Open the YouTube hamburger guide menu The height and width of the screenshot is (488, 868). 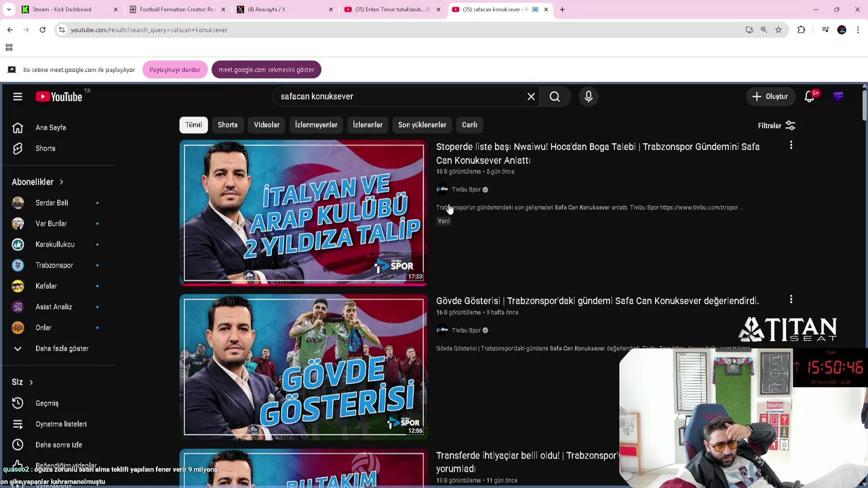click(x=18, y=97)
